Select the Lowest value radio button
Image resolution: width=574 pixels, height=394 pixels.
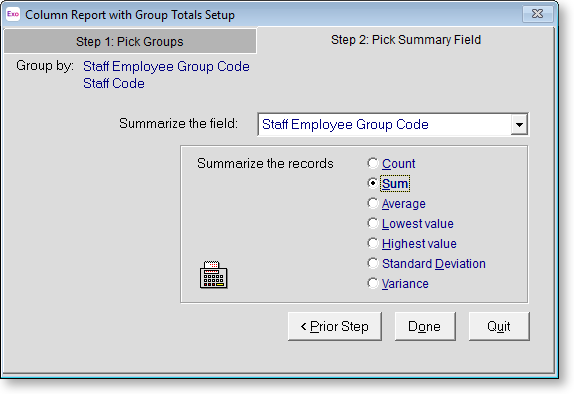coord(373,223)
